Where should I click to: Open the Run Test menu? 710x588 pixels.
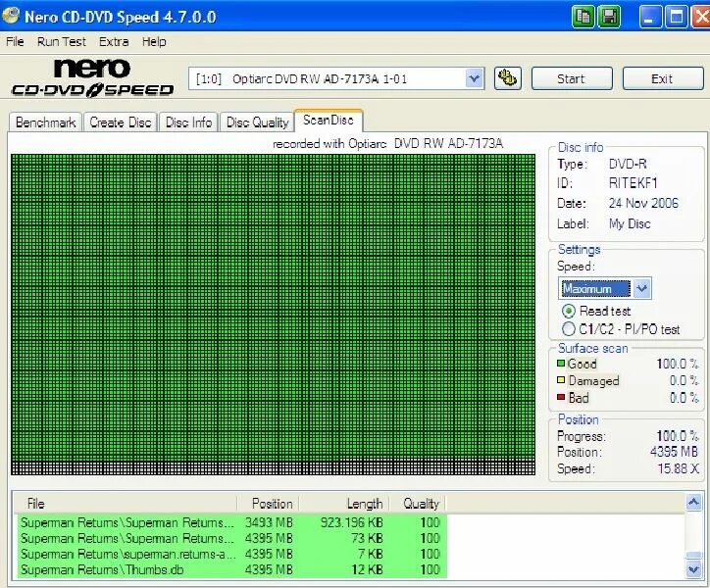point(62,41)
